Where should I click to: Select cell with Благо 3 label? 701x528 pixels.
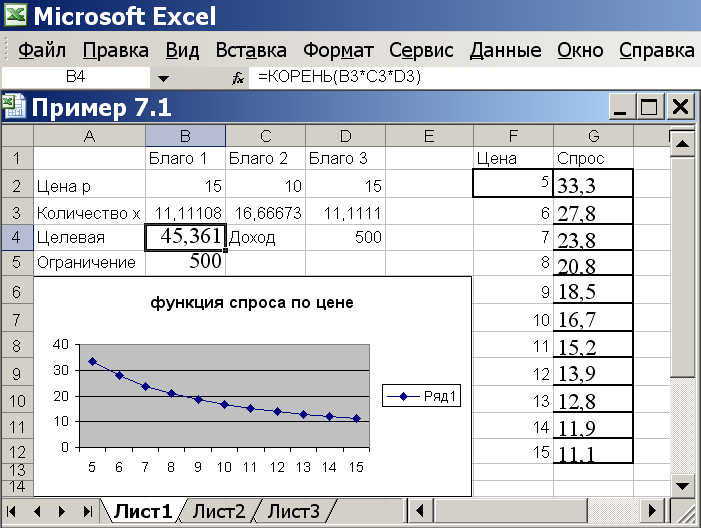click(x=346, y=158)
